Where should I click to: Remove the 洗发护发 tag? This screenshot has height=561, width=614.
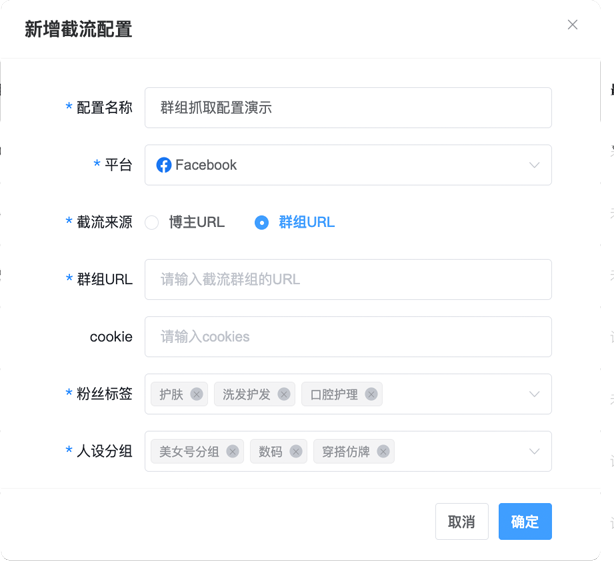tap(284, 394)
